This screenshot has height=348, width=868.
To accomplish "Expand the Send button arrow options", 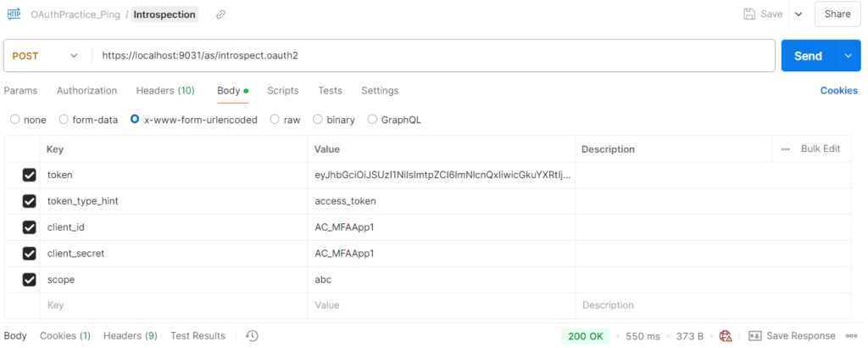I will pyautogui.click(x=848, y=55).
